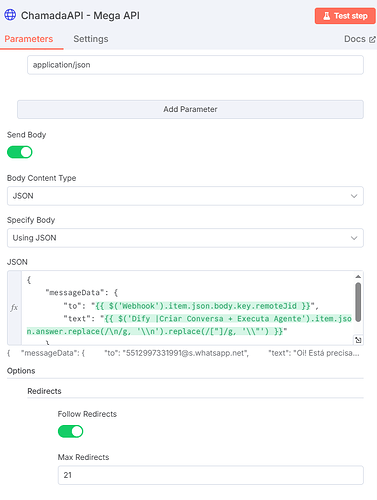Click inside the JSON code editor
The height and width of the screenshot is (500, 377).
[187, 308]
